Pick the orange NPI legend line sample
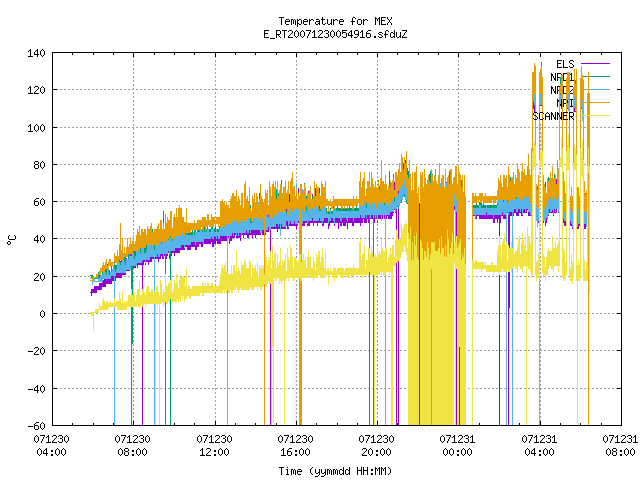 pos(596,102)
